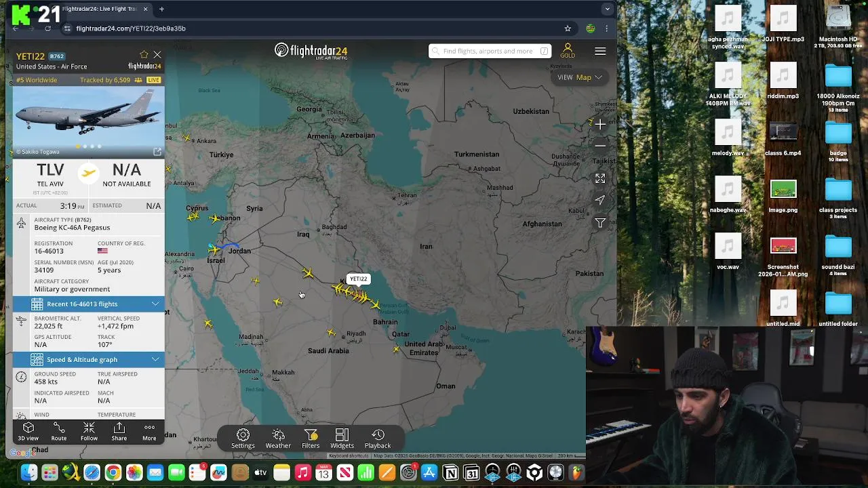Select Macintosh HD drive on desktop
The width and height of the screenshot is (868, 488).
pos(838,24)
